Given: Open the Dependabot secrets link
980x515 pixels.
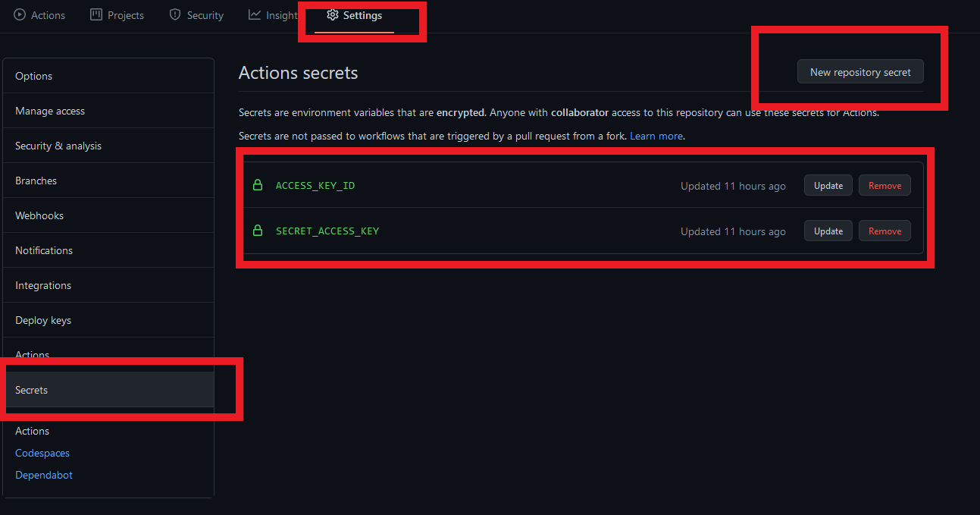Looking at the screenshot, I should 44,475.
